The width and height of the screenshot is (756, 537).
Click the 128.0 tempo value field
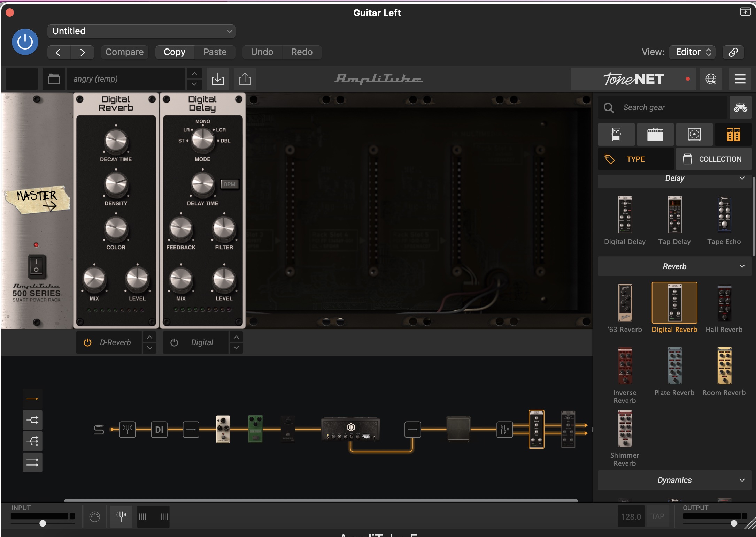click(x=631, y=516)
